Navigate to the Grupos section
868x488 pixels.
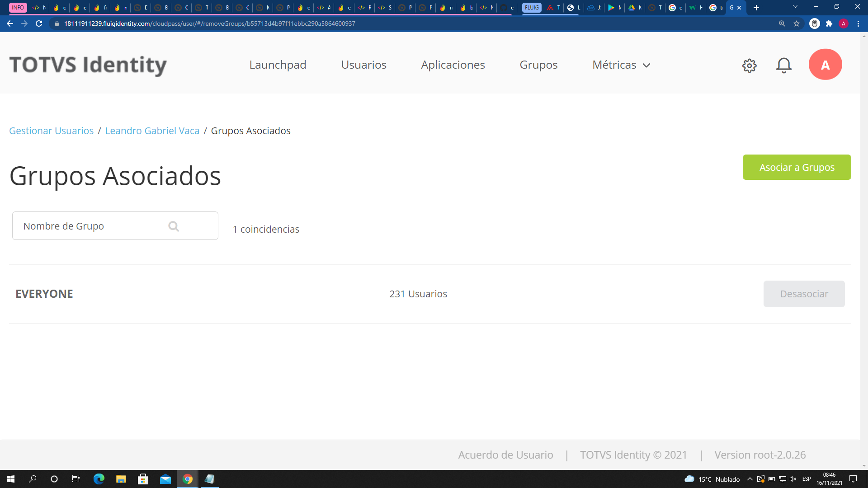click(538, 65)
